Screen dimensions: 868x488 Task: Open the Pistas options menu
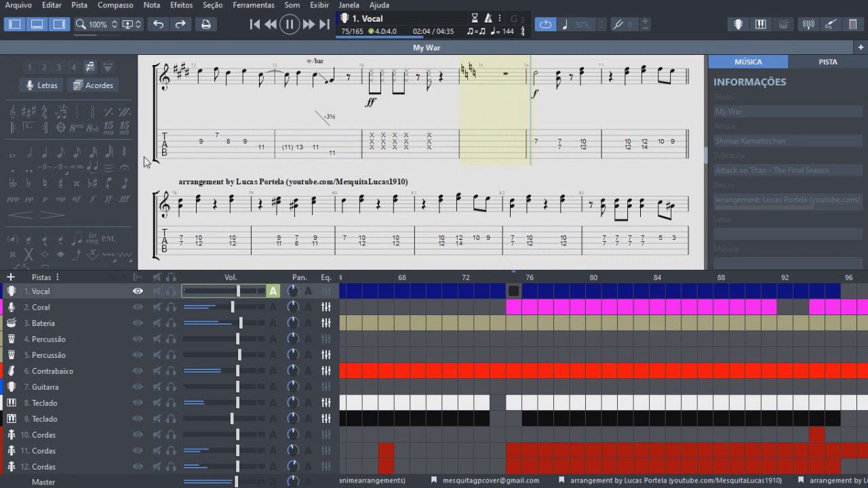(x=58, y=277)
